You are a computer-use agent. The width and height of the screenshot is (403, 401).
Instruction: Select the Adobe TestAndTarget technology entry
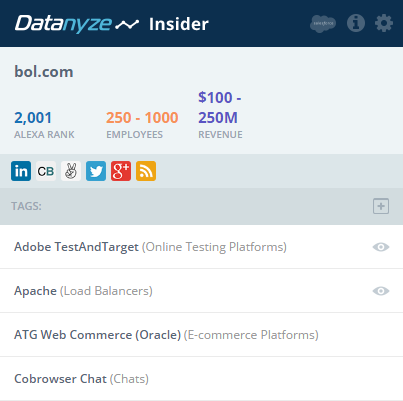click(x=201, y=247)
